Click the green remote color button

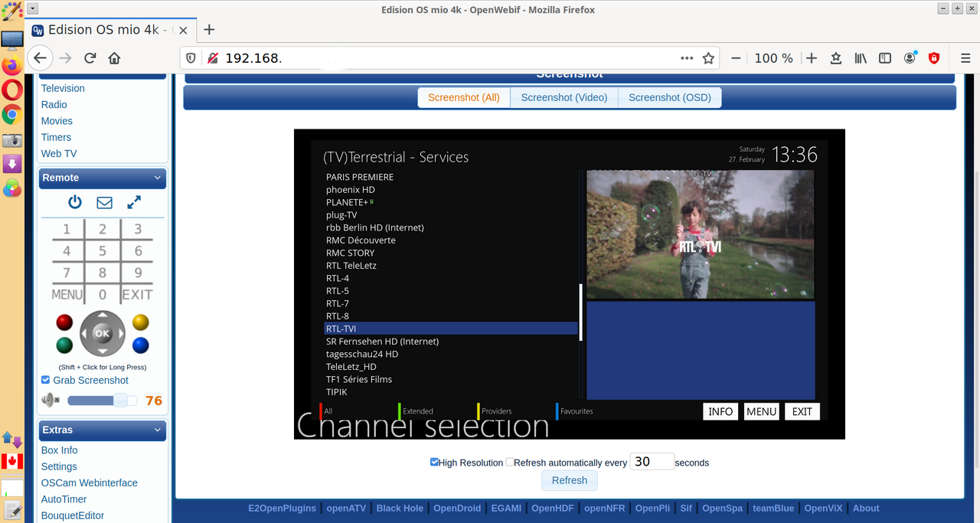pyautogui.click(x=64, y=345)
